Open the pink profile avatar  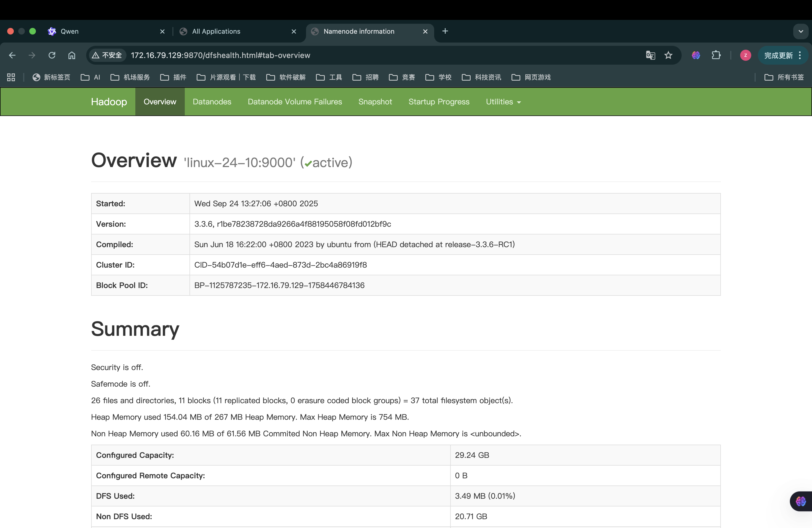(x=745, y=55)
